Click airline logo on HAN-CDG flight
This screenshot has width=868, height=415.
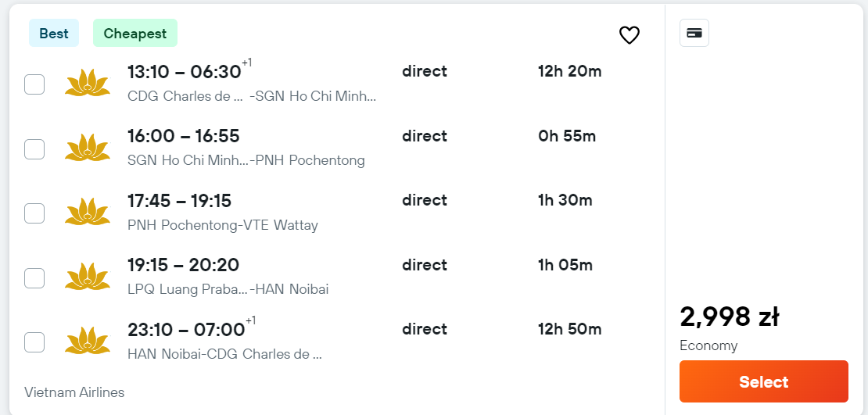pos(88,341)
